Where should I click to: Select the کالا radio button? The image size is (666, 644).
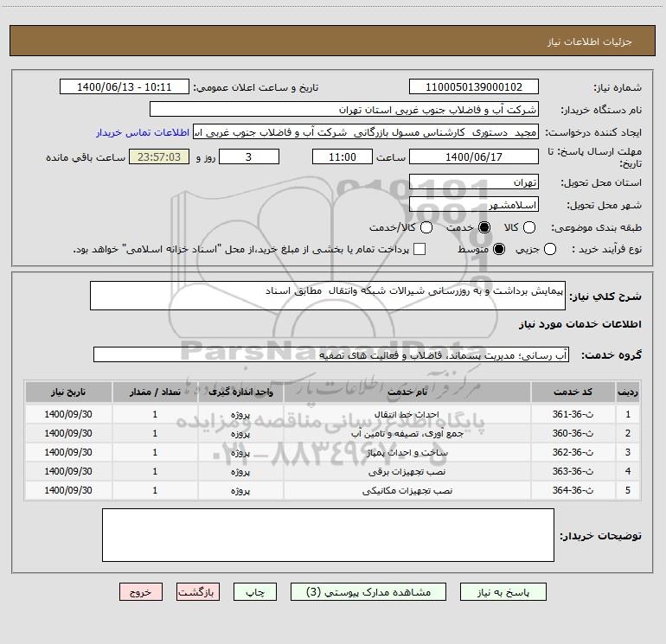point(528,227)
